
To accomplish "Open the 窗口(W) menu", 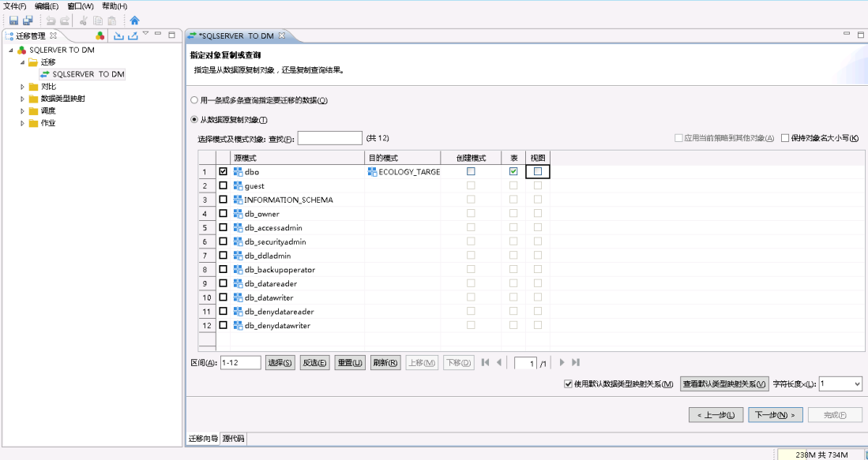I will pyautogui.click(x=81, y=6).
